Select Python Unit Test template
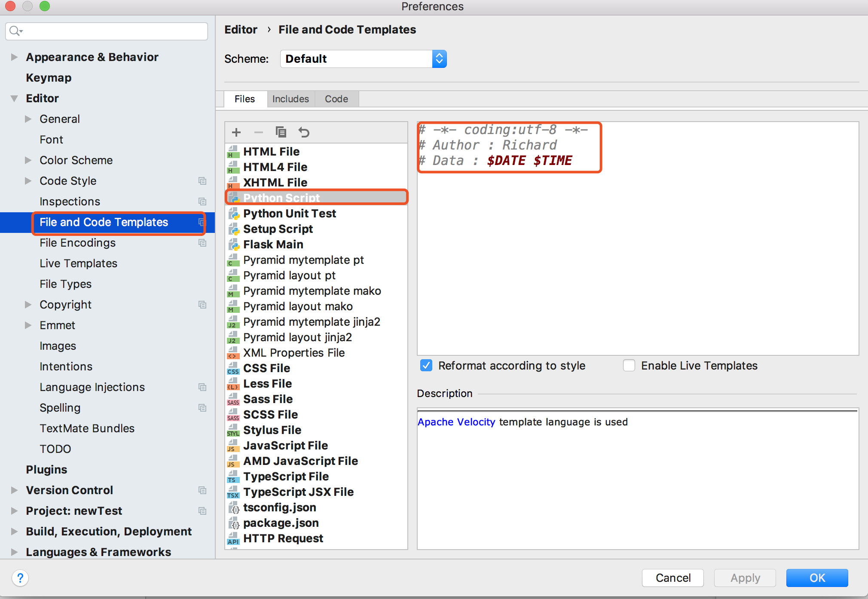Screen dimensions: 868x599 289,214
